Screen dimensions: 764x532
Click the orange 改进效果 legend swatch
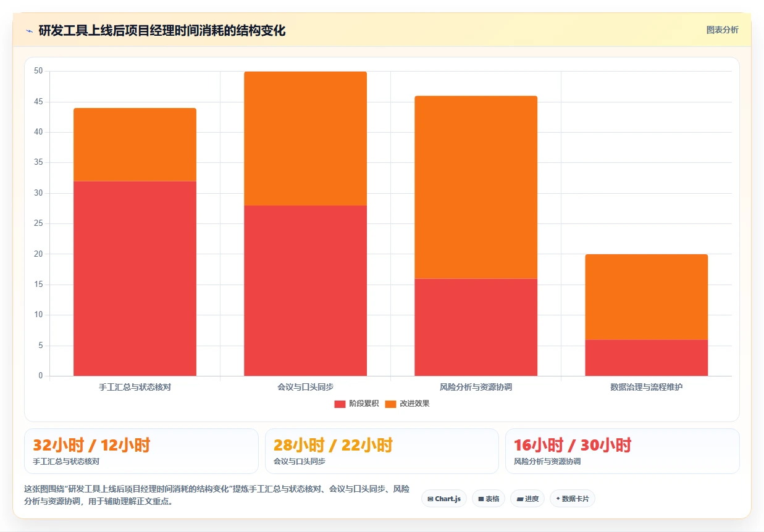click(x=390, y=404)
